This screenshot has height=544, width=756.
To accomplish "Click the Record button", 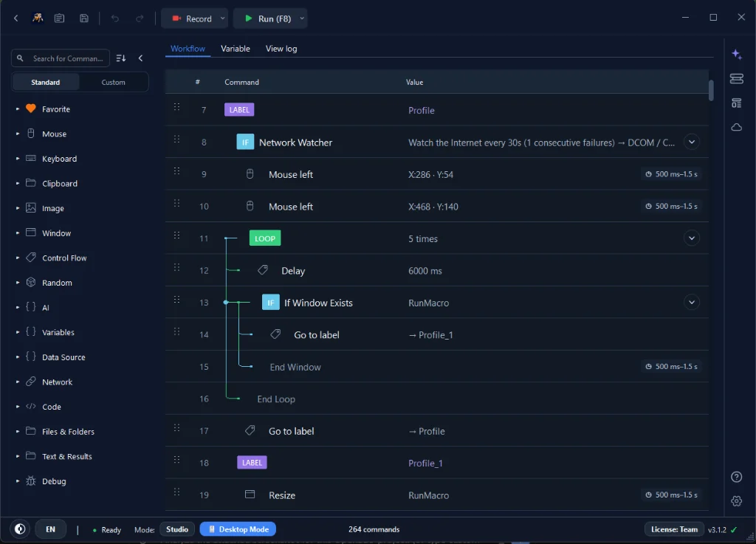I will (193, 18).
